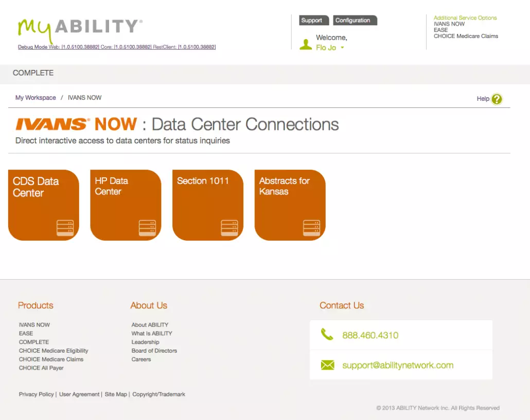Click the server icon on CDS Data Center tile

tap(65, 228)
